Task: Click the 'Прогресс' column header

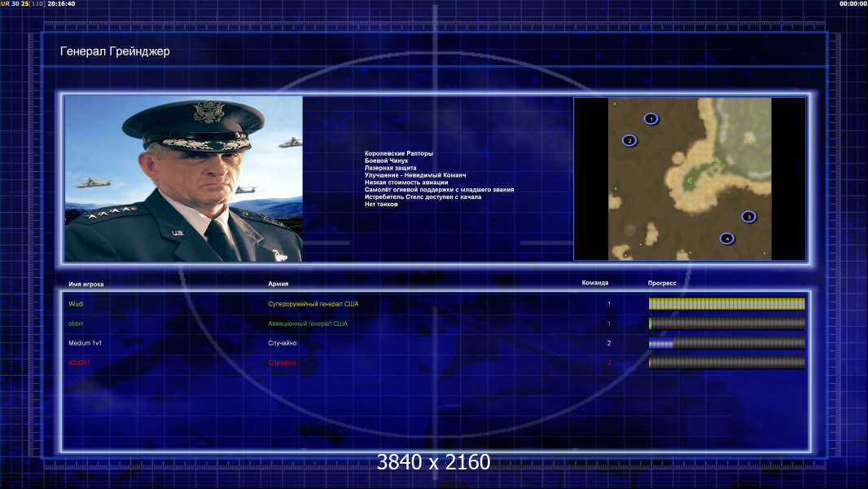Action: coord(662,283)
